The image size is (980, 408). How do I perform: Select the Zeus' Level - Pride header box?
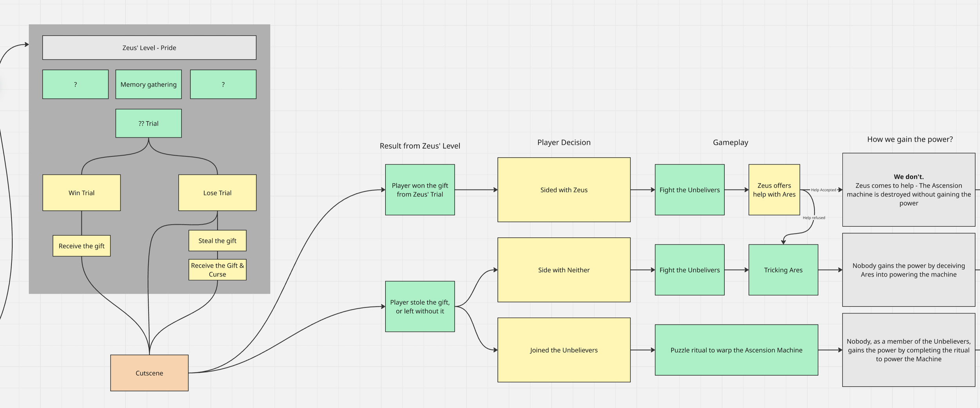coord(149,47)
